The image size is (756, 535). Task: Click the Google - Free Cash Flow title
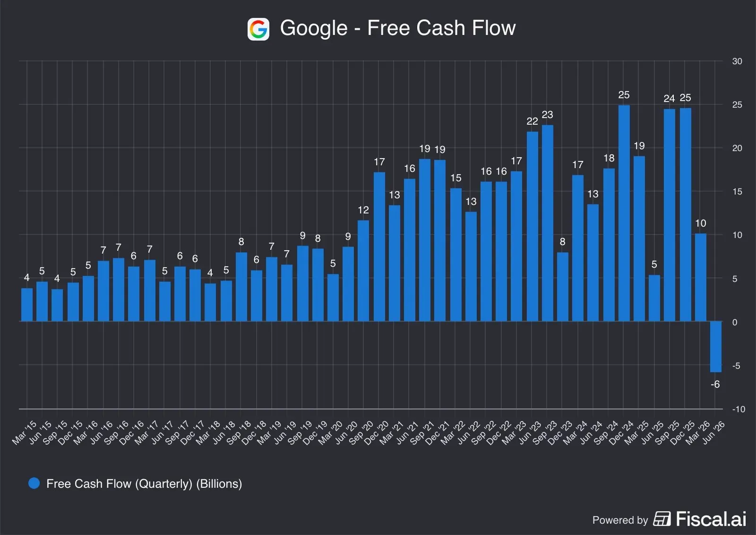point(398,28)
